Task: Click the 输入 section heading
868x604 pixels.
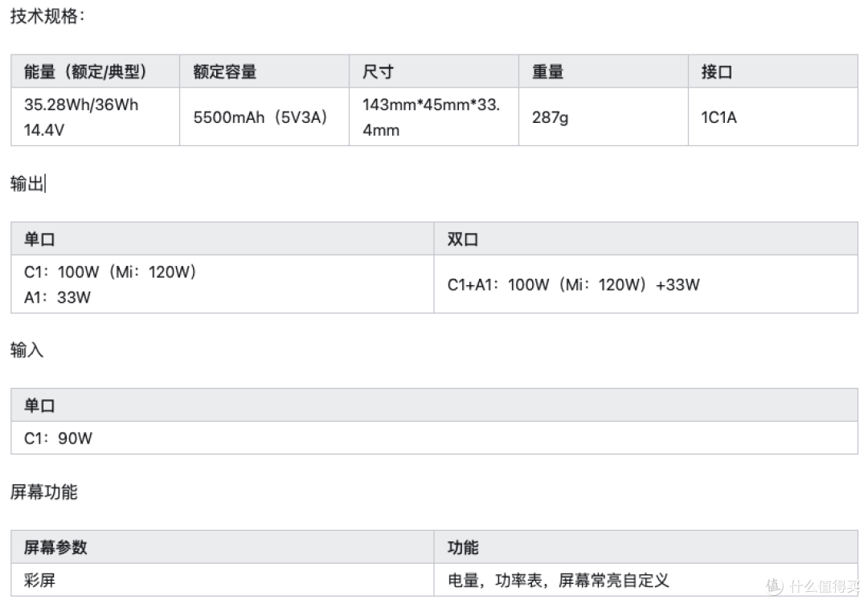Action: point(27,349)
